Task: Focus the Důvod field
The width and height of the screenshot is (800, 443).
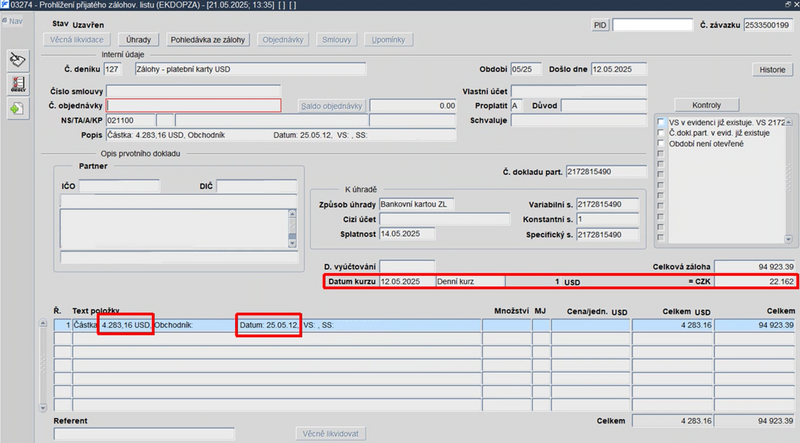Action: (604, 106)
